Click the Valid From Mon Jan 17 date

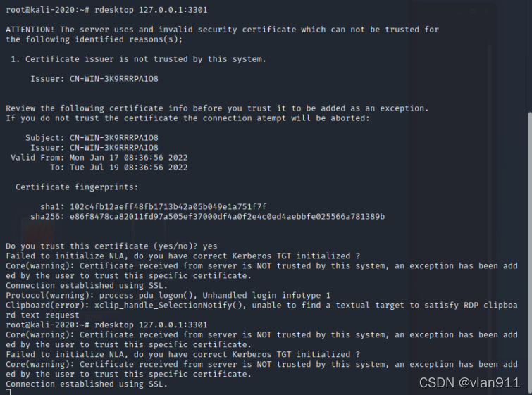click(x=128, y=158)
